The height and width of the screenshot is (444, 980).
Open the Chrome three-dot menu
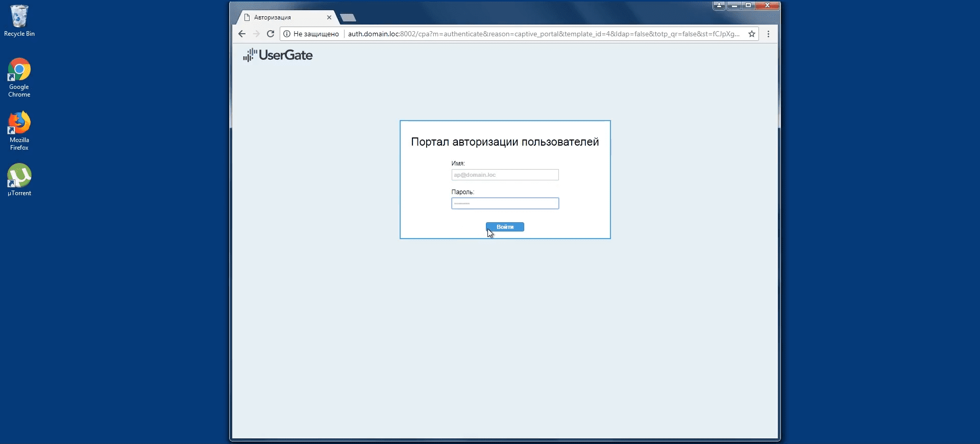click(x=768, y=34)
